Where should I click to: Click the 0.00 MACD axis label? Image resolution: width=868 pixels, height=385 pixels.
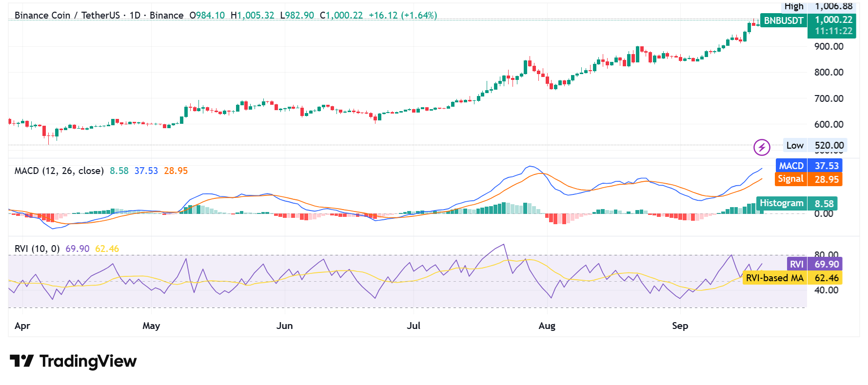(824, 213)
